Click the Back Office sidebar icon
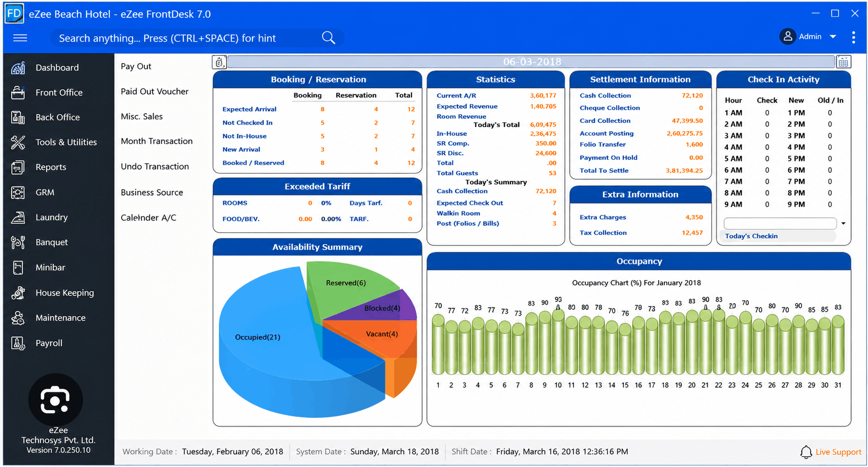Image resolution: width=868 pixels, height=467 pixels. click(x=18, y=117)
